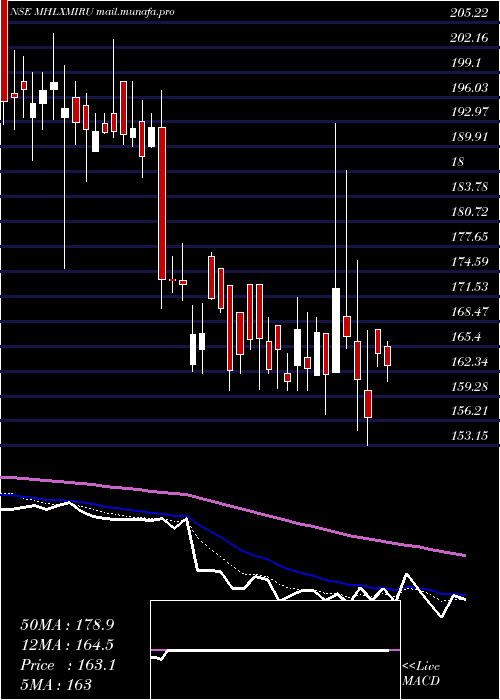Click the 156.21 price axis label
Viewport: 500px width, 700px height.
pos(469,411)
